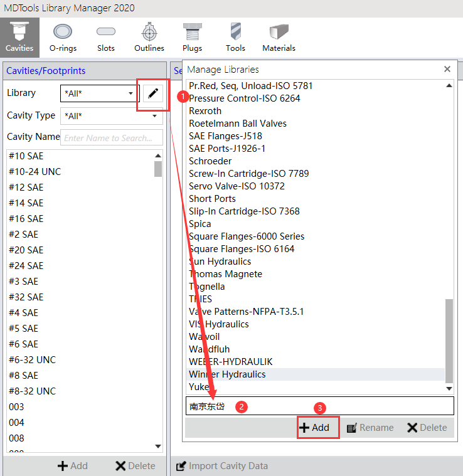Select '#2 SAE' cavity
The height and width of the screenshot is (476, 463).
[24, 235]
